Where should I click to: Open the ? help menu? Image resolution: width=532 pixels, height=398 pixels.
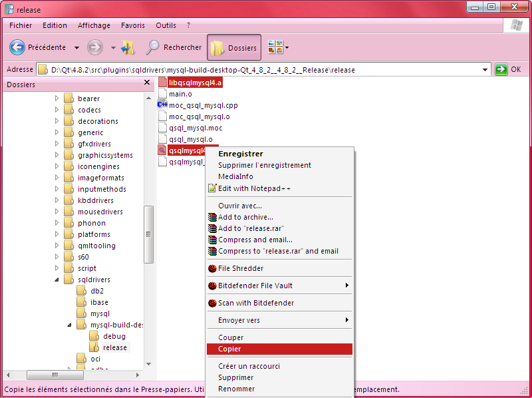(x=188, y=25)
